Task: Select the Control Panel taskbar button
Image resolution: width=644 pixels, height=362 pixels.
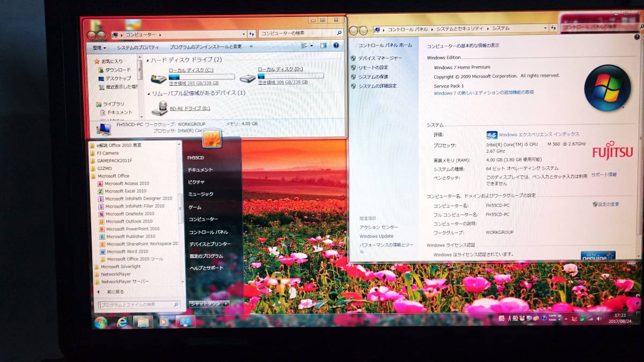Action: 185,321
